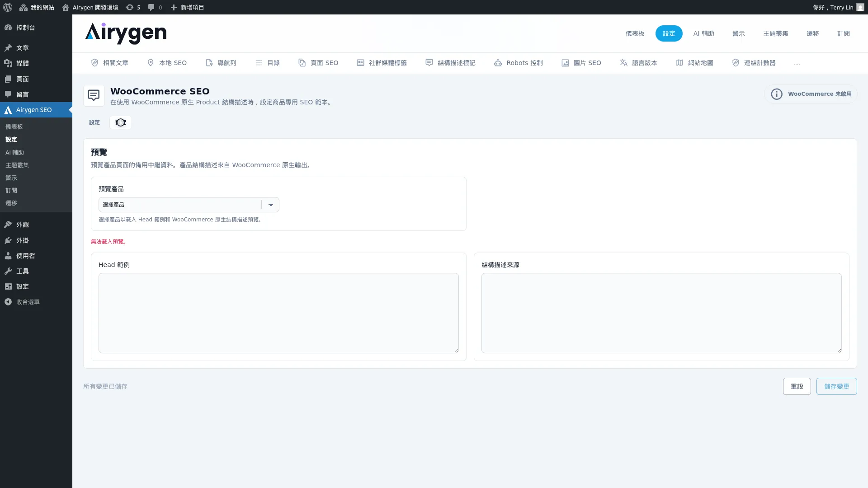Click the 重設 reset button
Screen dimensions: 868x488
pyautogui.click(x=797, y=386)
